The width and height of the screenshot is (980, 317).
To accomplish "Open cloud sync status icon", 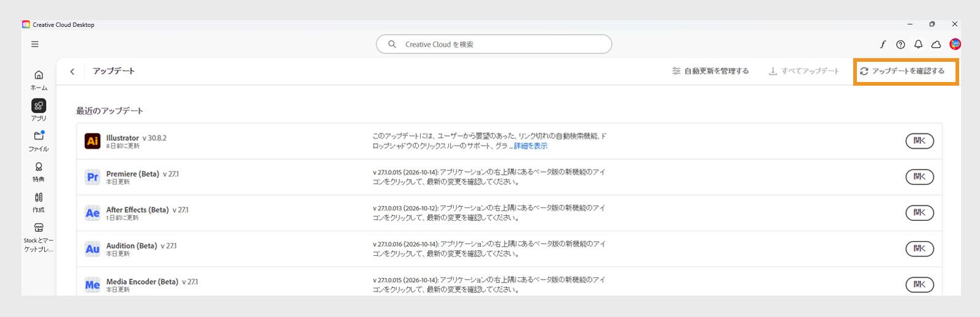I will pos(936,44).
